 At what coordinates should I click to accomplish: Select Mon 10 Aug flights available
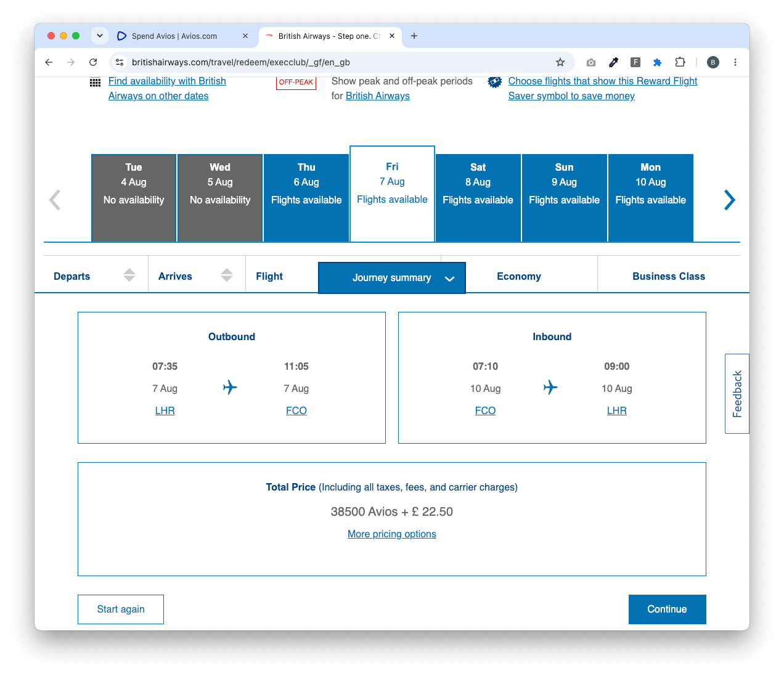tap(651, 198)
